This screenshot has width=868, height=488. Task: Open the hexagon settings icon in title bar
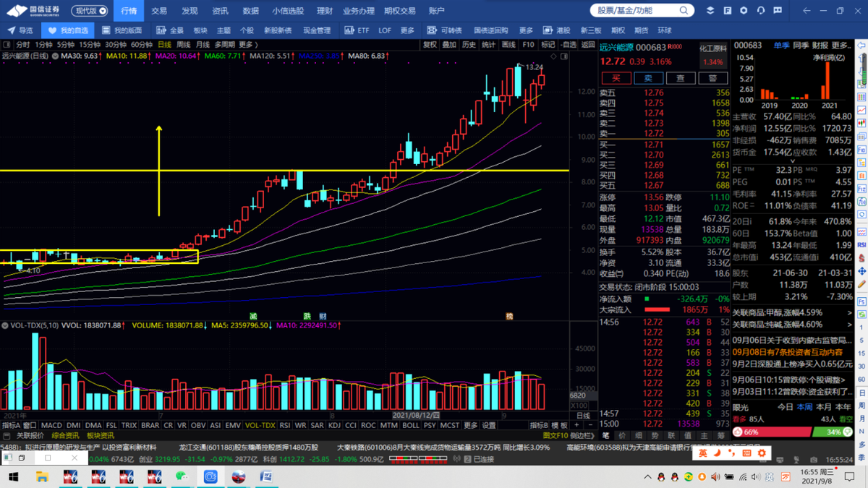744,11
